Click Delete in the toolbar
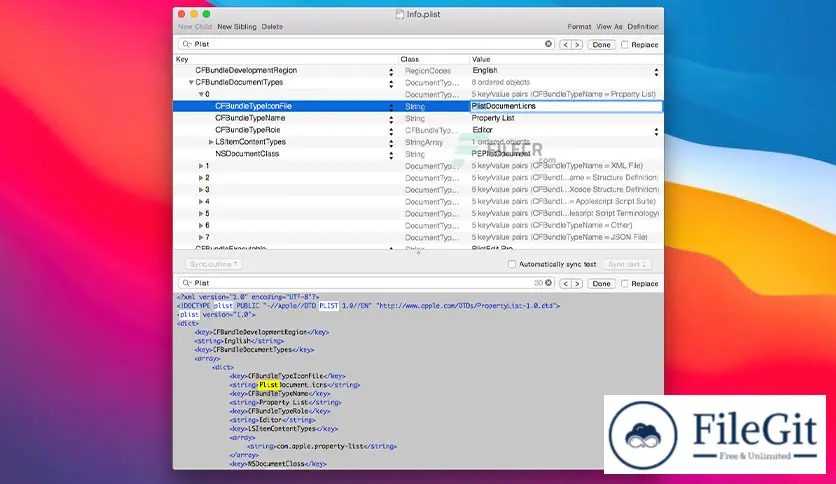Viewport: 836px width, 484px height. (272, 27)
